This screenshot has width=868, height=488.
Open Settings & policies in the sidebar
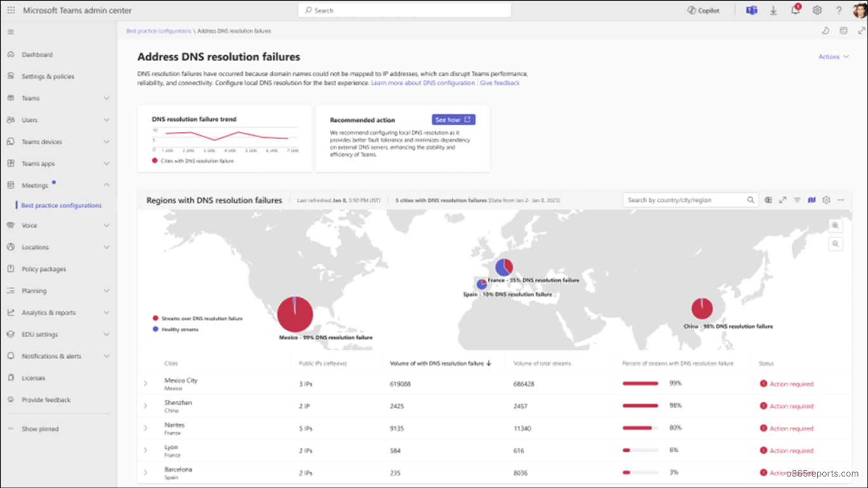[48, 76]
